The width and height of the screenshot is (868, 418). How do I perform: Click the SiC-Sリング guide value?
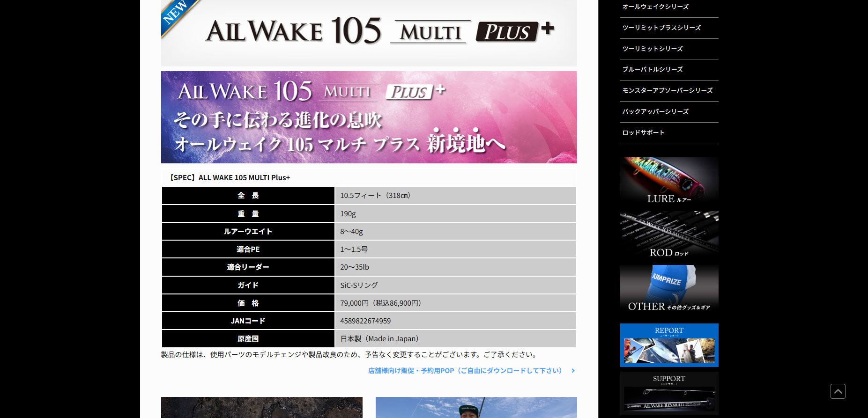point(359,286)
